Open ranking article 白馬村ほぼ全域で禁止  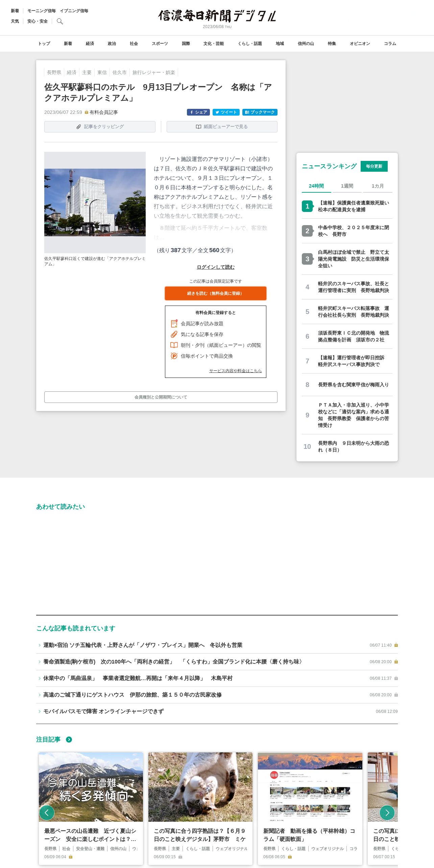coord(354,259)
